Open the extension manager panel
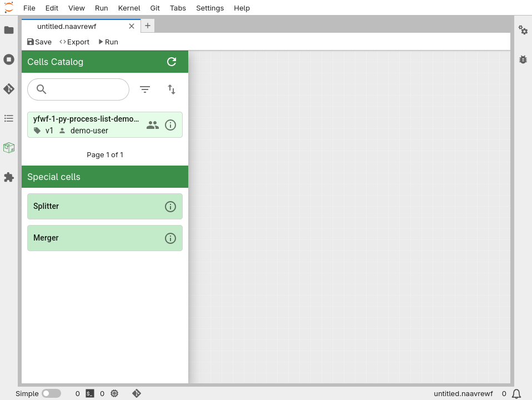532x400 pixels. coord(9,177)
